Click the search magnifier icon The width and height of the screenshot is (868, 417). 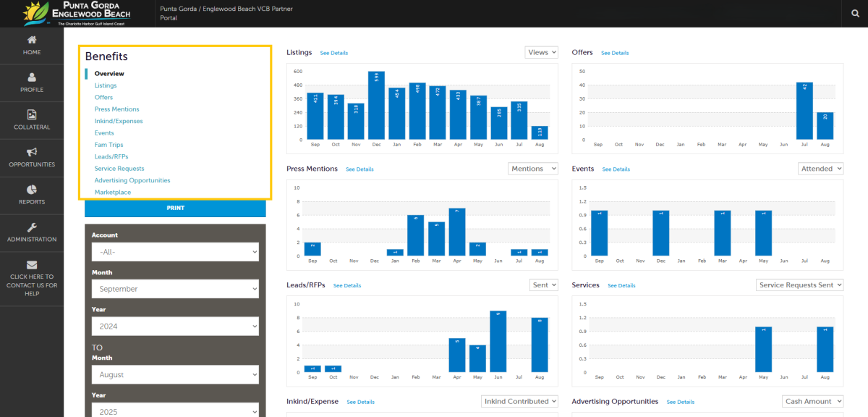tap(854, 13)
